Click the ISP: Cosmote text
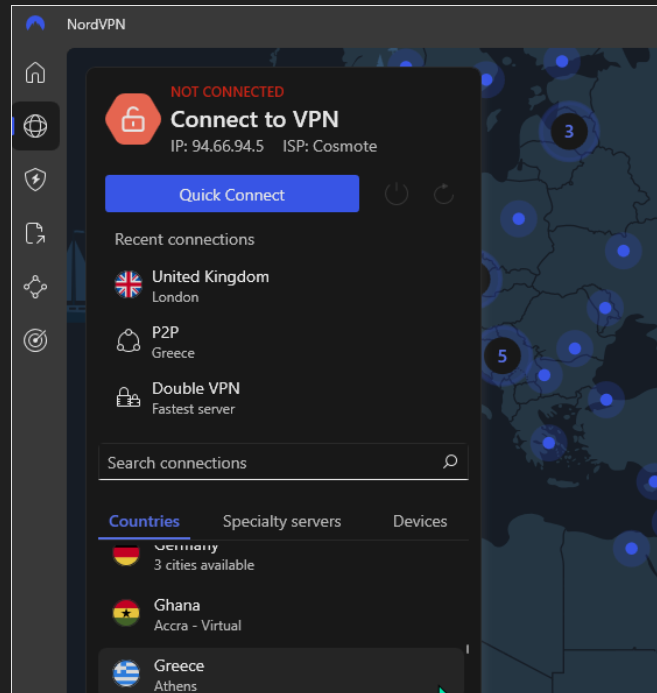 (330, 146)
